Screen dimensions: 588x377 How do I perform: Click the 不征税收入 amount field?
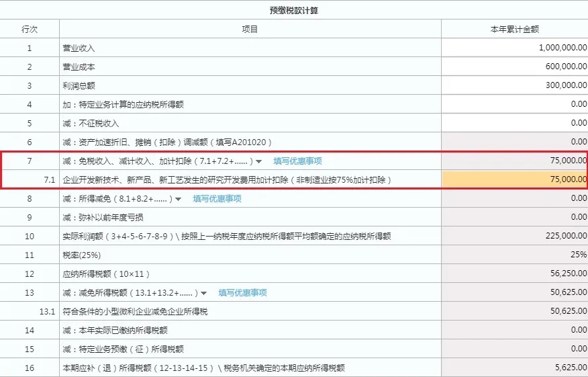pos(514,123)
